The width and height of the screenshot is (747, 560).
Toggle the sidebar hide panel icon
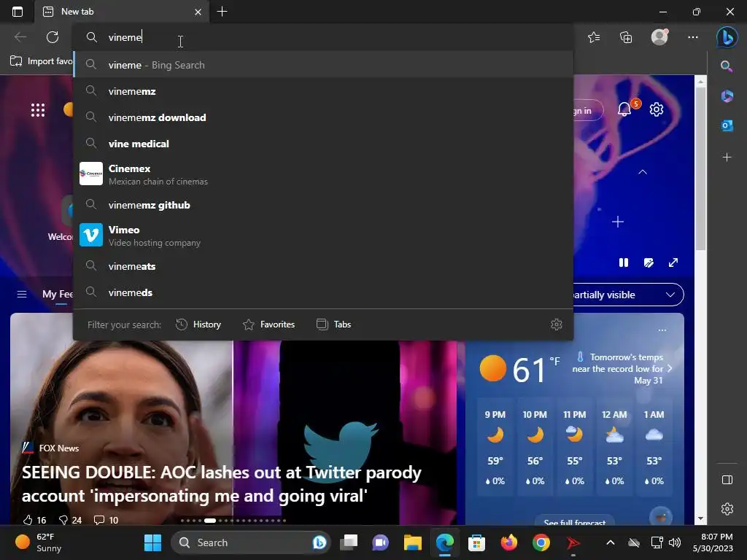click(727, 480)
